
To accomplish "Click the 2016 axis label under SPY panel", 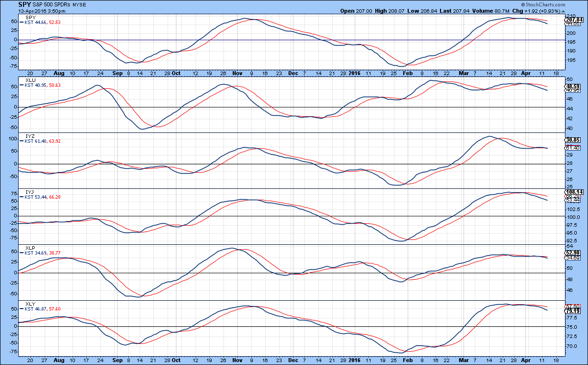I will click(355, 73).
